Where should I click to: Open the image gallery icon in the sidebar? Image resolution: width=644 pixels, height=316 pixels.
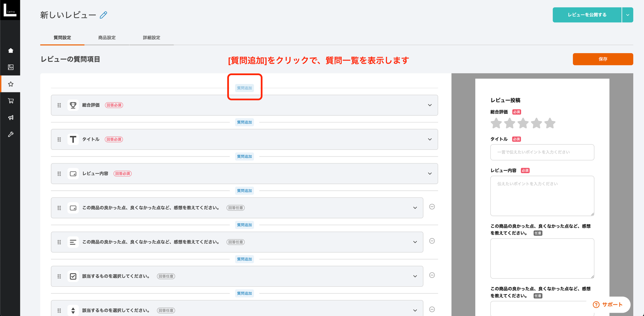(x=11, y=67)
